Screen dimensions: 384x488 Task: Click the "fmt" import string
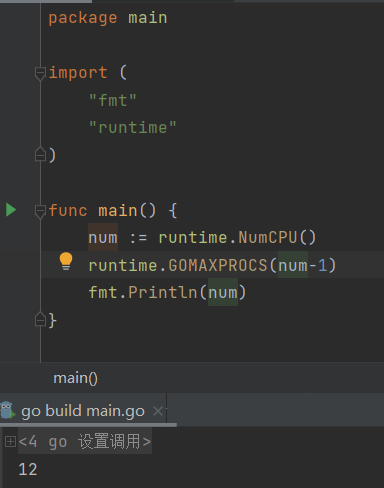tap(113, 100)
